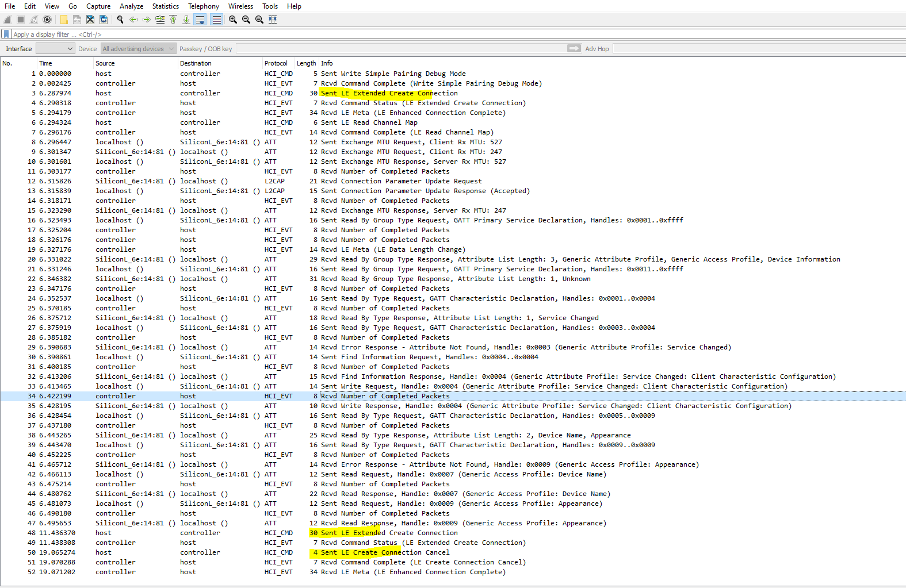
Task: Open the Wireless menu
Action: 240,6
